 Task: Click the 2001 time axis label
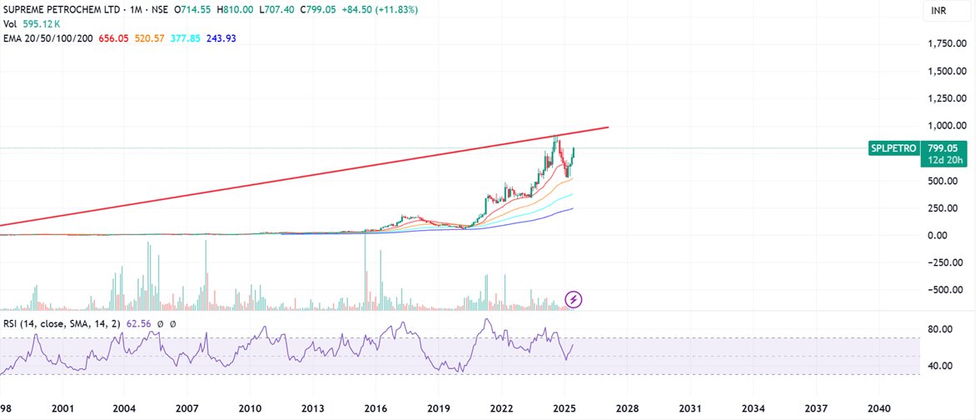(61, 407)
